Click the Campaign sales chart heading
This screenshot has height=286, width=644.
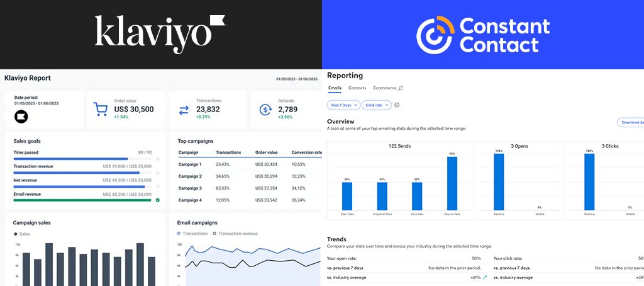pyautogui.click(x=31, y=222)
